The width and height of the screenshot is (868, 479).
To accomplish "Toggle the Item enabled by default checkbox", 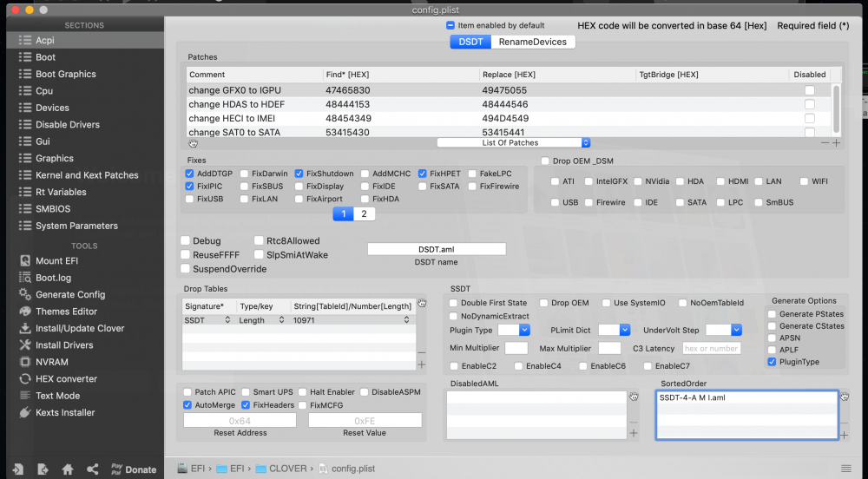I will point(450,25).
